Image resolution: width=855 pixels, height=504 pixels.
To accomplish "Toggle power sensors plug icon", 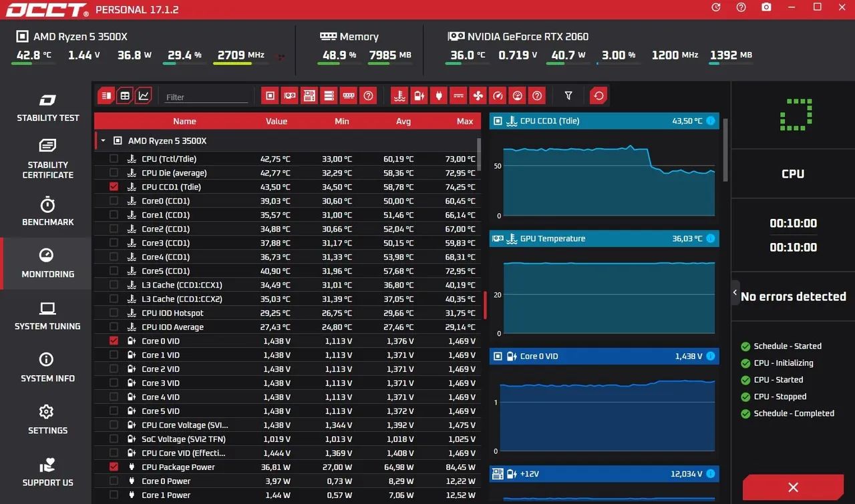I will click(x=439, y=96).
